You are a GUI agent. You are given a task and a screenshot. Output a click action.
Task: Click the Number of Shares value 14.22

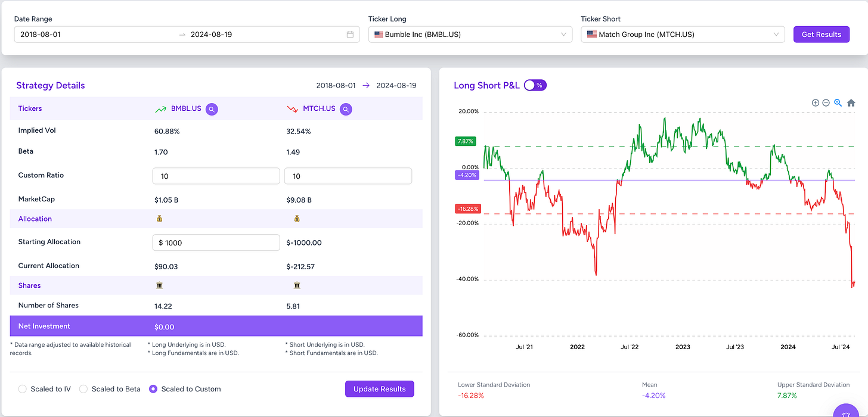163,306
